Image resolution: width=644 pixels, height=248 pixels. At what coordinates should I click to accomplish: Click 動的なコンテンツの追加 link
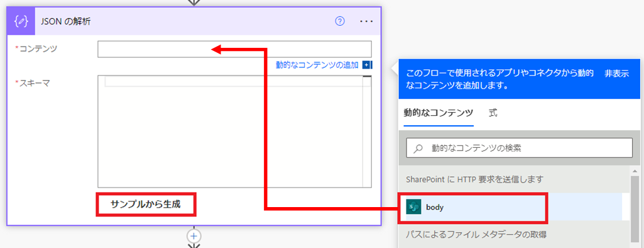point(317,65)
